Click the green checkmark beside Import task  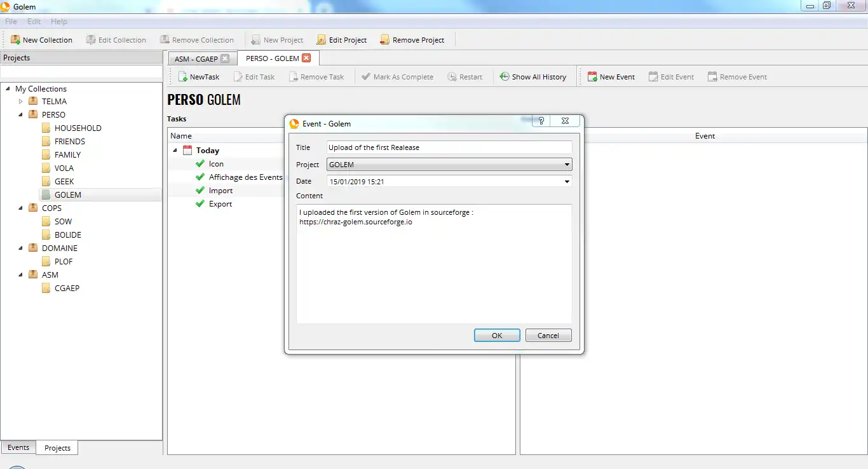[200, 191]
